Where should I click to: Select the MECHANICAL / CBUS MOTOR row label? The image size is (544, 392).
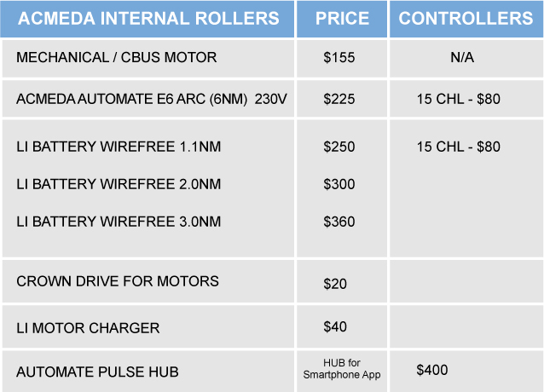click(117, 58)
